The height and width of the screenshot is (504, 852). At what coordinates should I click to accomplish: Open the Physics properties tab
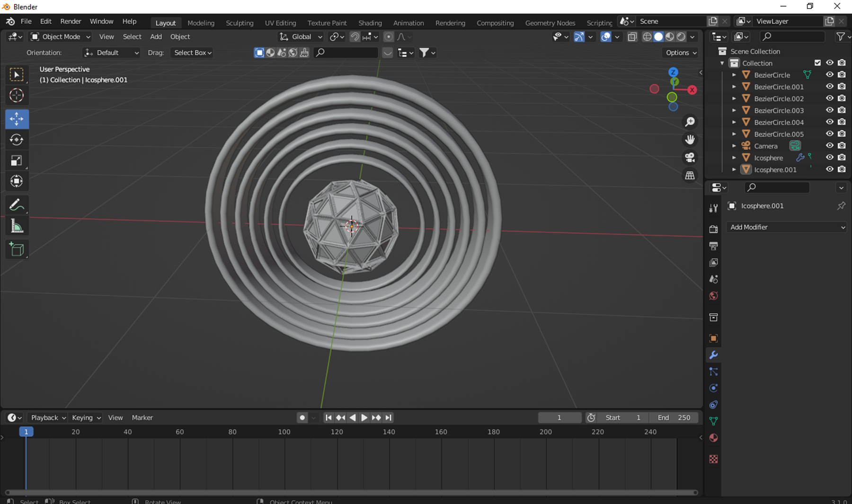click(713, 388)
